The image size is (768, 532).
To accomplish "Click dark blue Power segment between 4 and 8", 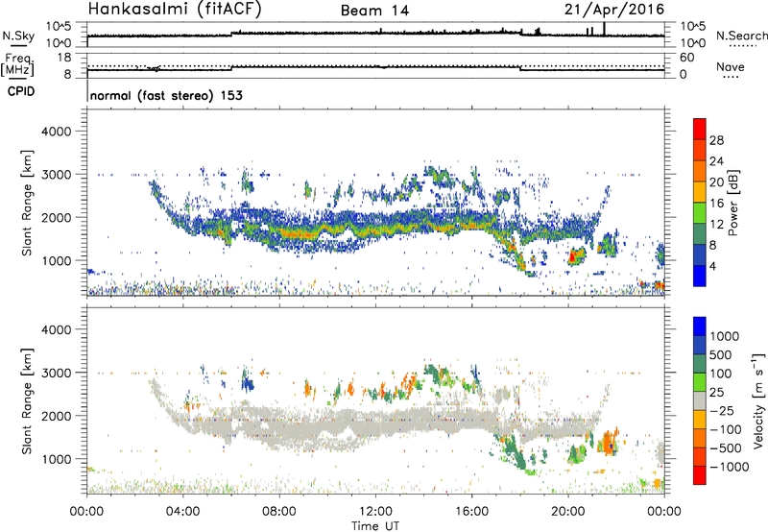I will pos(700,254).
